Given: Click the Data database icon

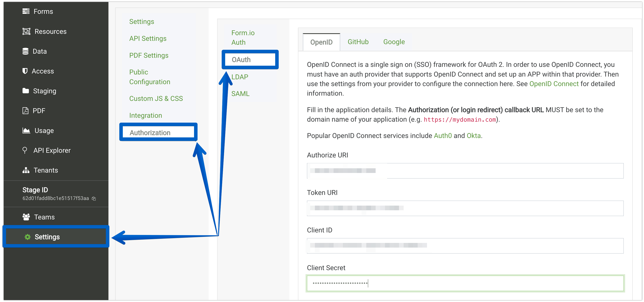Looking at the screenshot, I should point(25,51).
